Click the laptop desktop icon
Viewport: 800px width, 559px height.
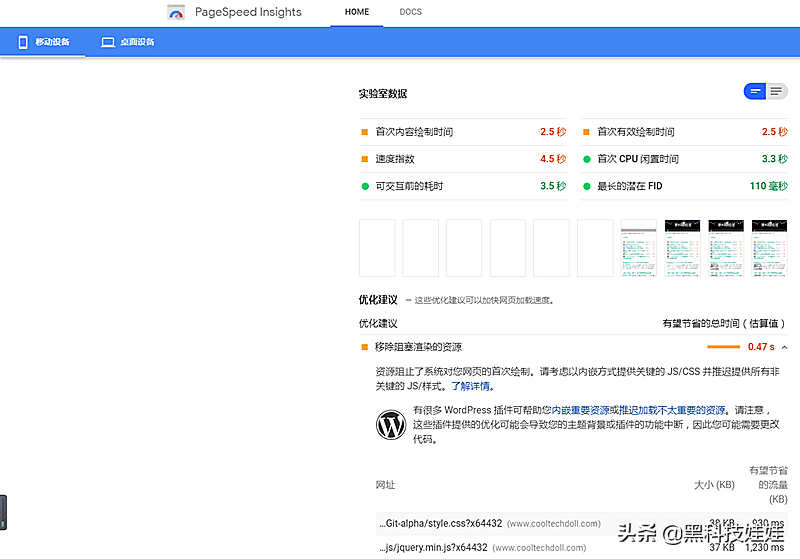coord(108,42)
